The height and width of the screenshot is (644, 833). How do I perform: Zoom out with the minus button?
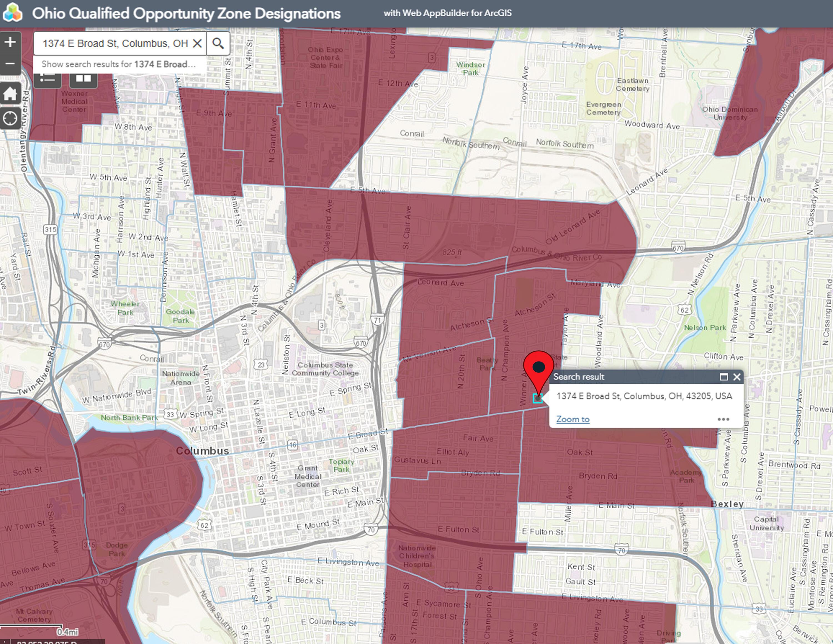(x=10, y=64)
